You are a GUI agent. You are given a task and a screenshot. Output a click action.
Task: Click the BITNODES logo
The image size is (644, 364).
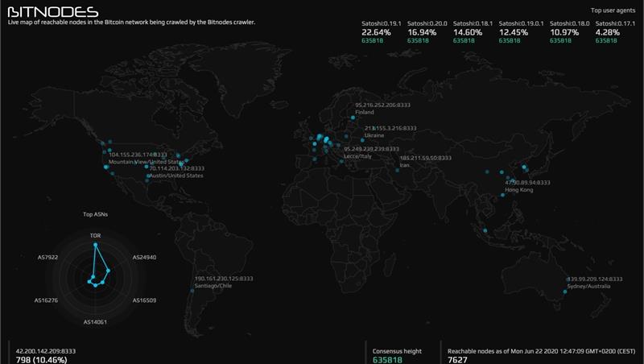click(x=53, y=11)
